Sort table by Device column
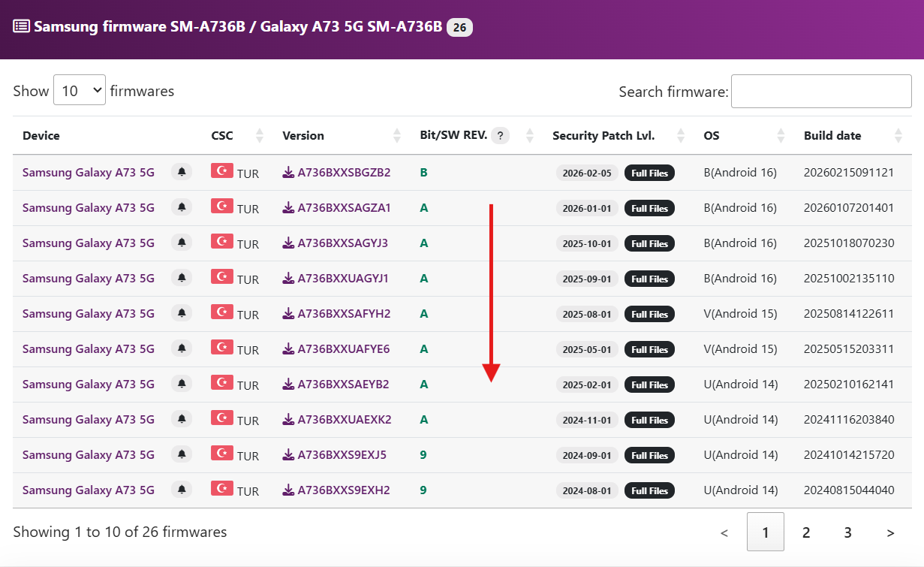The width and height of the screenshot is (924, 567). click(41, 136)
